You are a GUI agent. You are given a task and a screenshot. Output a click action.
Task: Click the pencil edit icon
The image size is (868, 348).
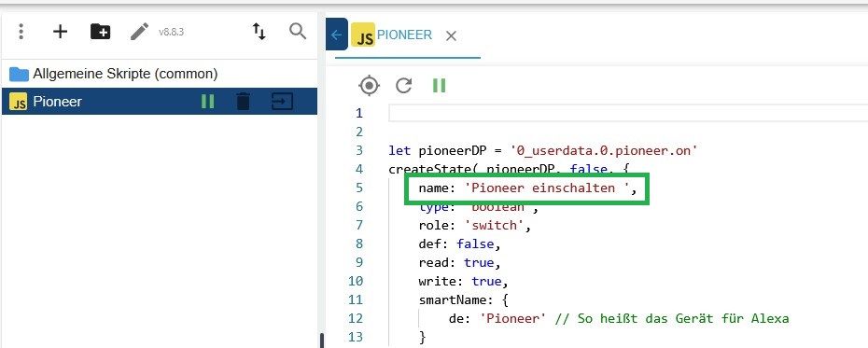point(139,32)
